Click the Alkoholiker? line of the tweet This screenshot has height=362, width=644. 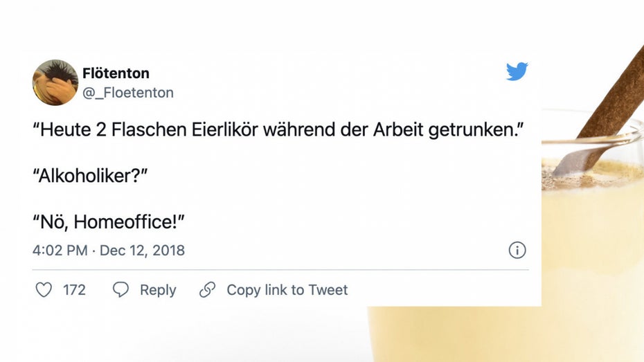[x=90, y=177]
